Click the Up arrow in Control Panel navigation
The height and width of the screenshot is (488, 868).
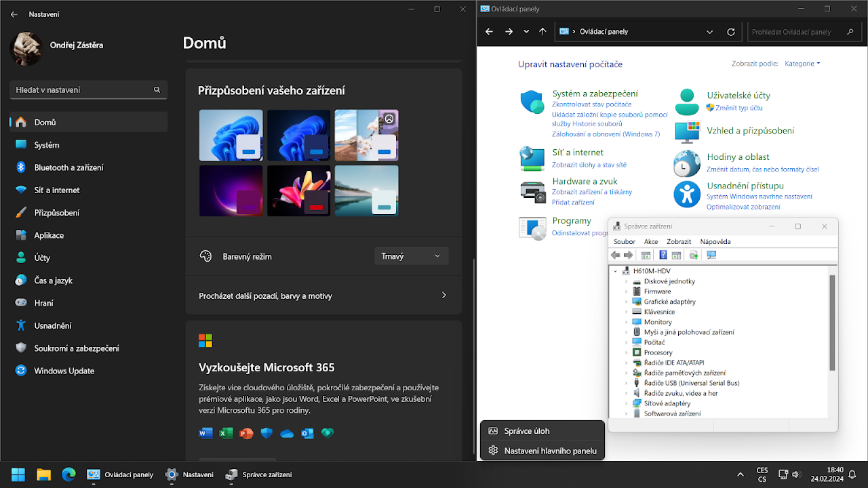click(x=542, y=32)
